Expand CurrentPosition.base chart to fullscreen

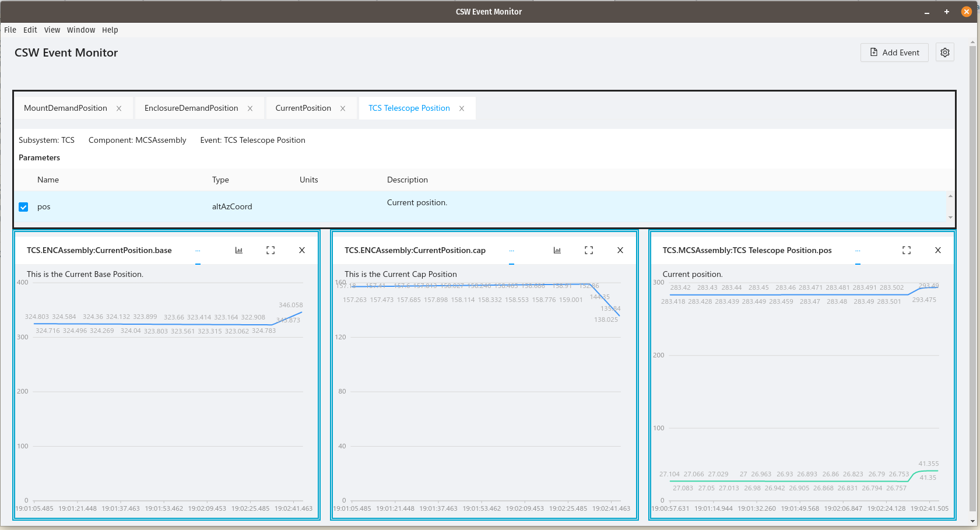coord(271,250)
